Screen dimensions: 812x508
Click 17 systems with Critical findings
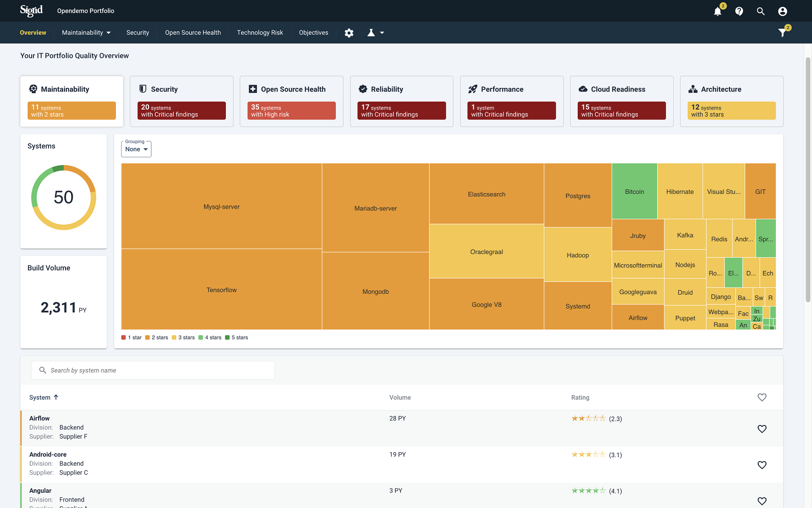pyautogui.click(x=401, y=110)
